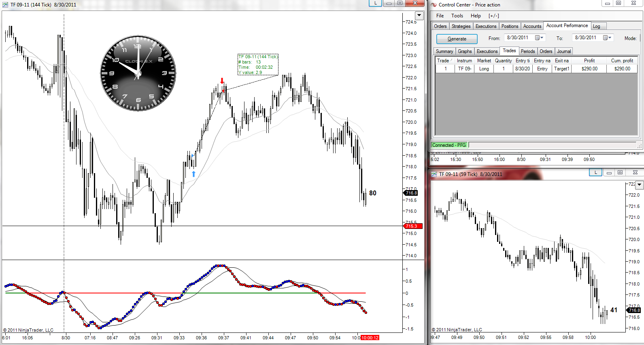
Task: Switch to the Positions tab
Action: tap(510, 26)
